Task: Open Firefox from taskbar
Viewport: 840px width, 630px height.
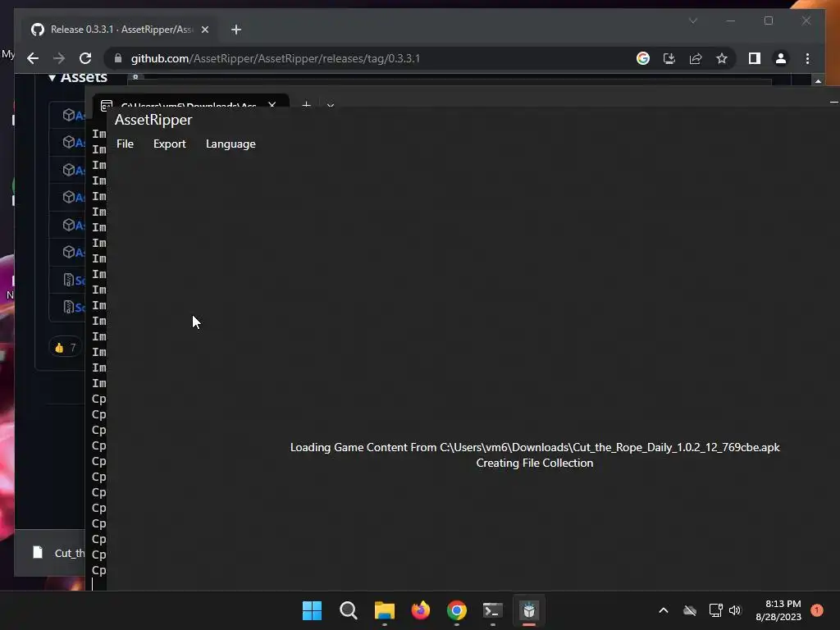Action: tap(421, 610)
